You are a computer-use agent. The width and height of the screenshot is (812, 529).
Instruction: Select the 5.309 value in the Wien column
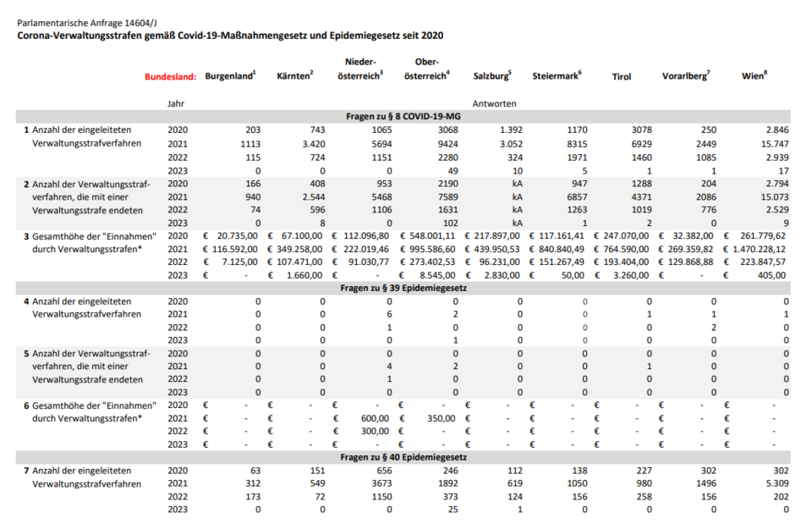click(774, 483)
